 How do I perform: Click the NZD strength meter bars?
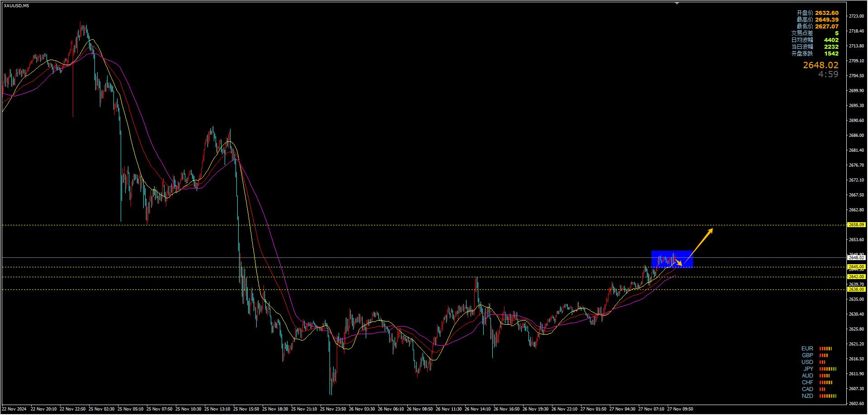[828, 396]
